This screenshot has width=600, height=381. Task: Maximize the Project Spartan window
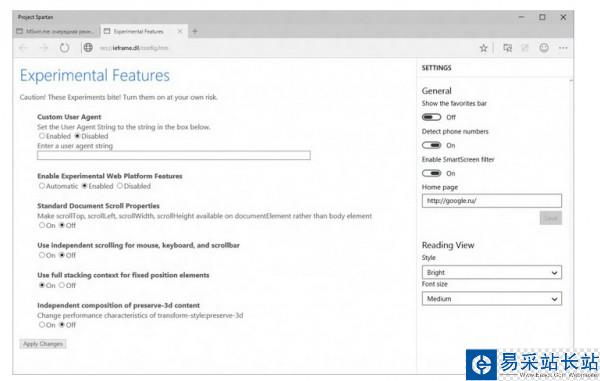(542, 17)
